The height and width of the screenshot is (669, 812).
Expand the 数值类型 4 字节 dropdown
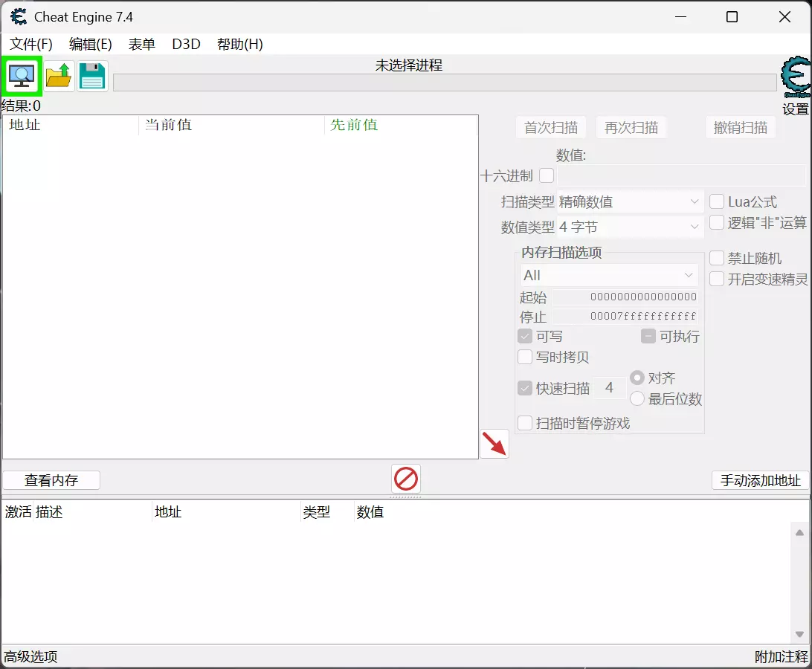click(x=631, y=227)
